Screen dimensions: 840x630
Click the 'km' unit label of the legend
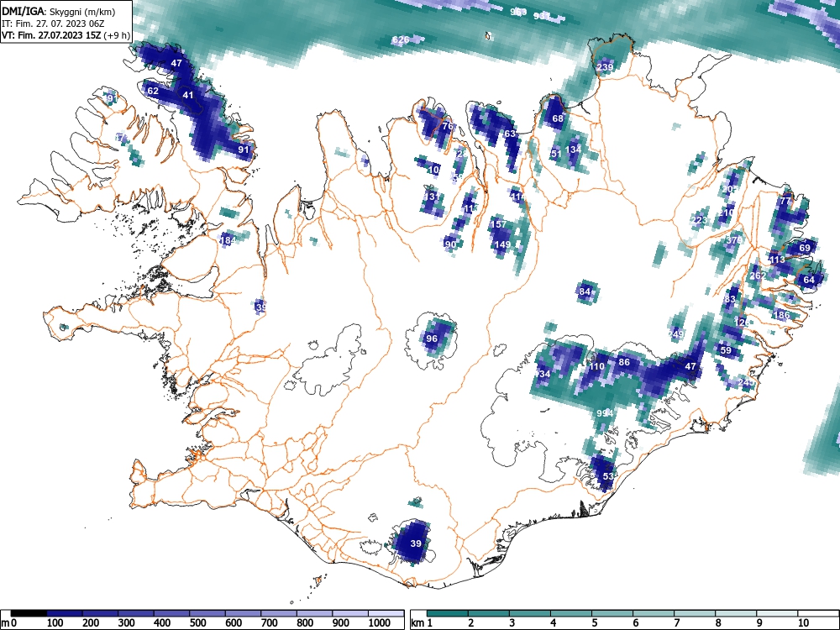417,623
